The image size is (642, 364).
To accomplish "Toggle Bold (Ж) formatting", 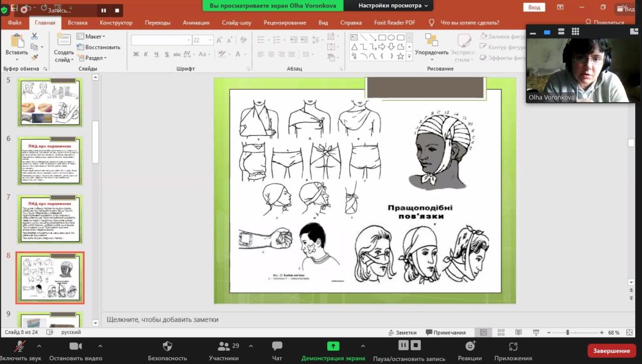I will (136, 54).
